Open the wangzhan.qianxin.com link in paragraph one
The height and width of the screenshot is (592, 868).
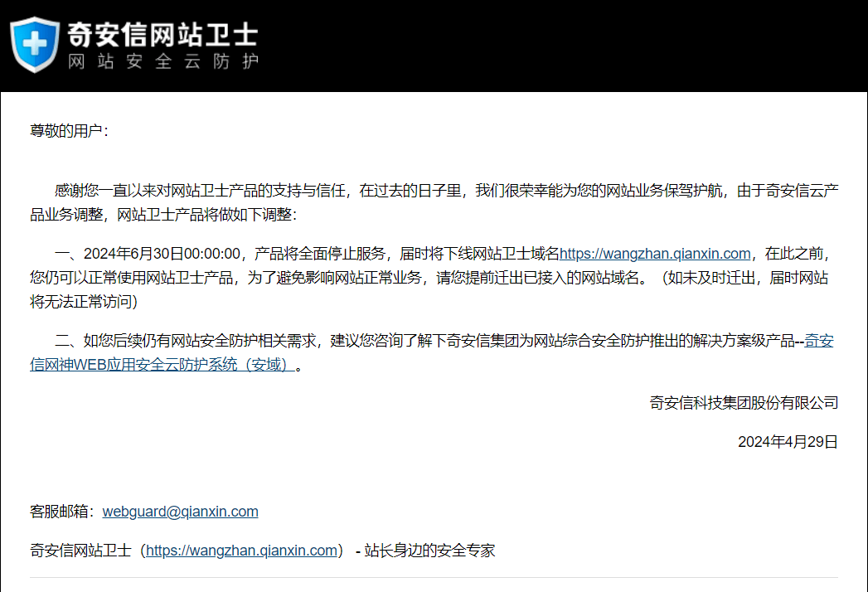(x=655, y=254)
